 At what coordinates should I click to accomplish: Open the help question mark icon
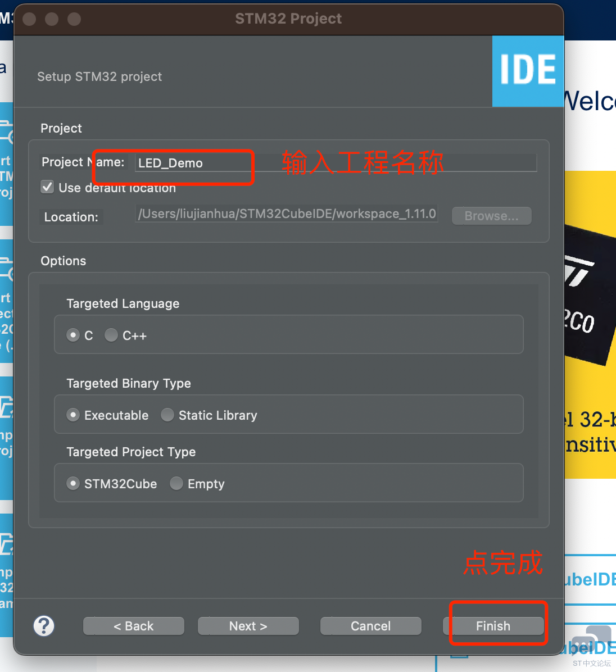click(x=44, y=626)
